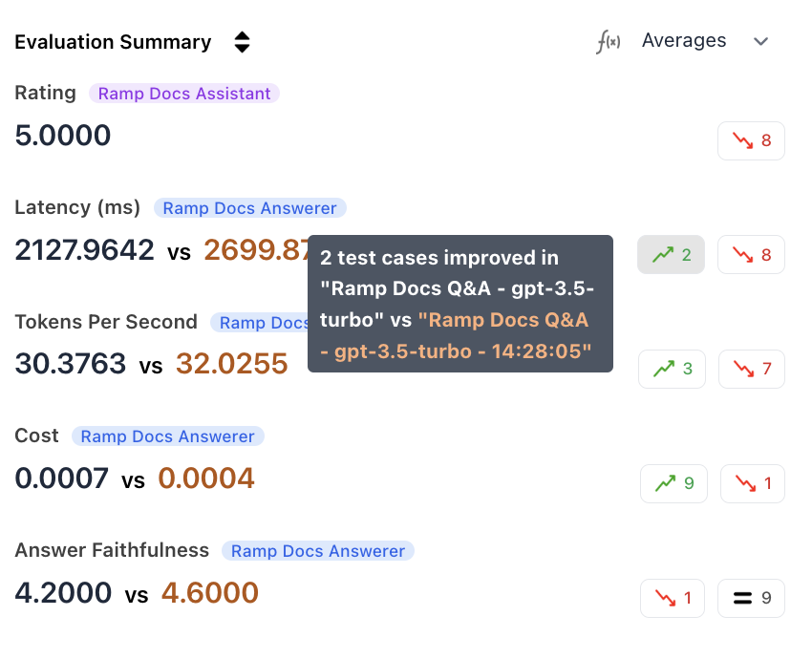Click Ramp Docs Answerer tag beside Cost

pos(168,436)
